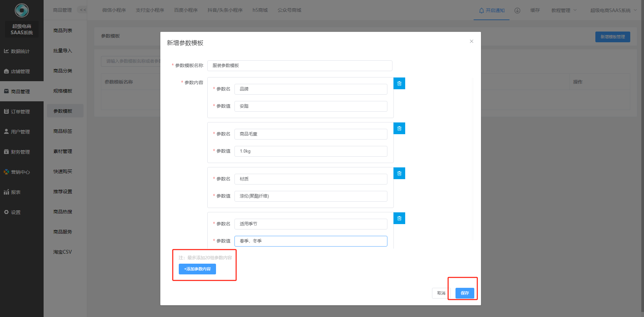This screenshot has height=317, width=644.
Task: Switch to 微信小程序 tab
Action: (114, 10)
